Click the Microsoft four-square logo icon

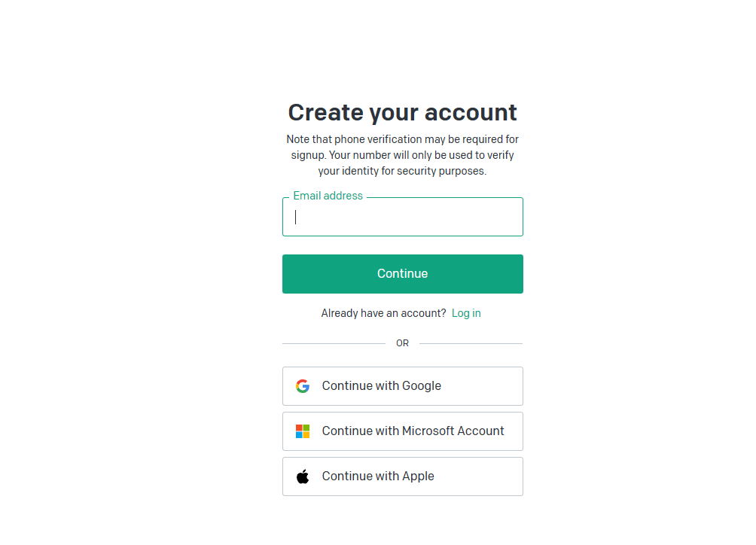tap(303, 431)
